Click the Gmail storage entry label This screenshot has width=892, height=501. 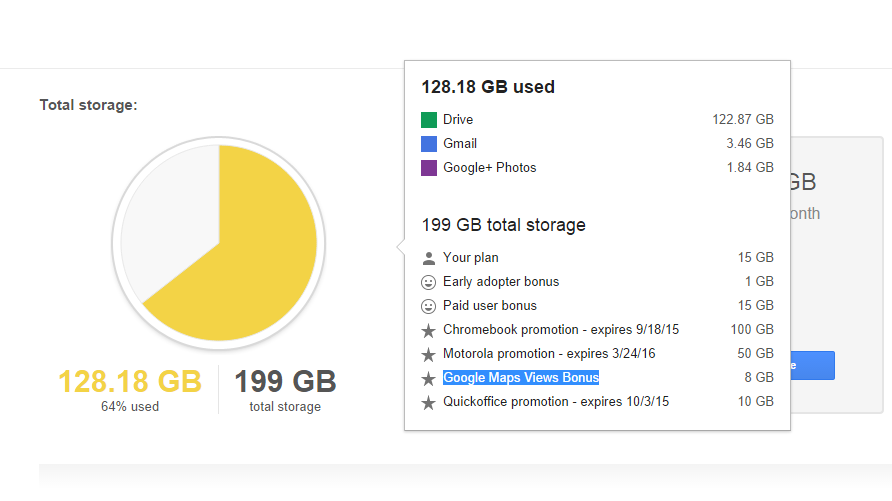(460, 144)
